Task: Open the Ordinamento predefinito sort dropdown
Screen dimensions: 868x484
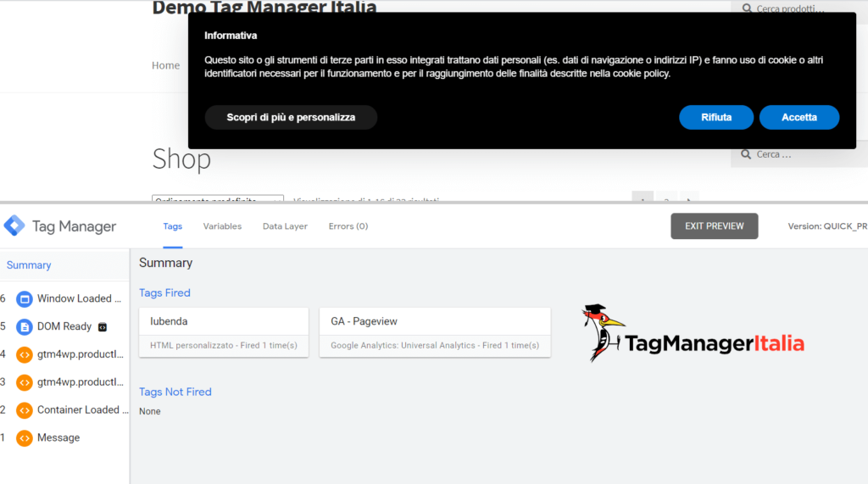Action: coord(218,198)
